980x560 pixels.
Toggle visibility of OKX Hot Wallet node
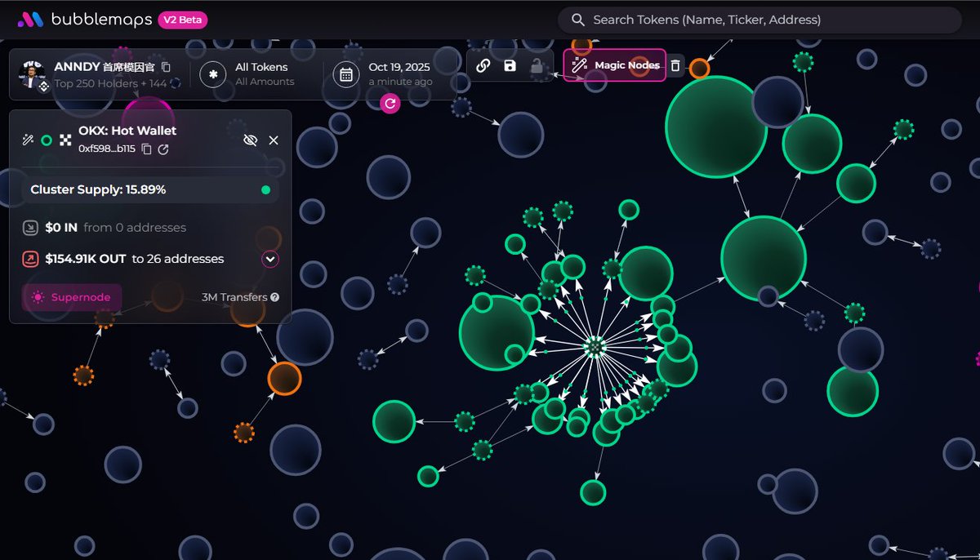pyautogui.click(x=251, y=140)
